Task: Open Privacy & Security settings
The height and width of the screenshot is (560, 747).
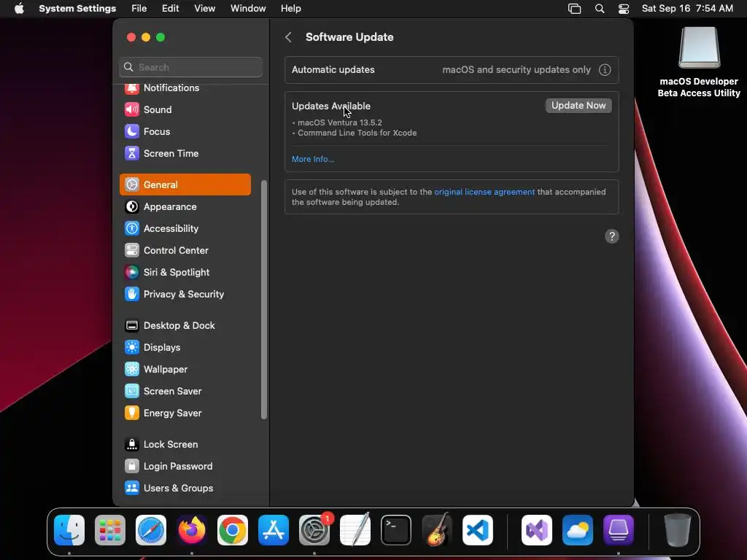Action: pyautogui.click(x=185, y=295)
